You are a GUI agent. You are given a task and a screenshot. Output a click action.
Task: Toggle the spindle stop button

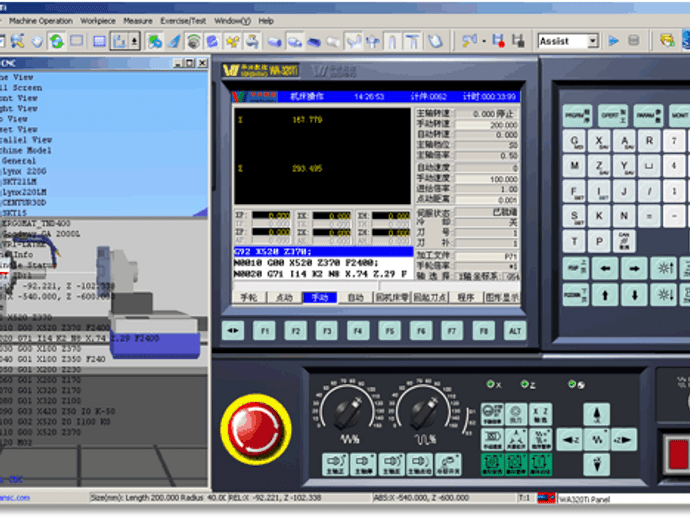point(364,464)
